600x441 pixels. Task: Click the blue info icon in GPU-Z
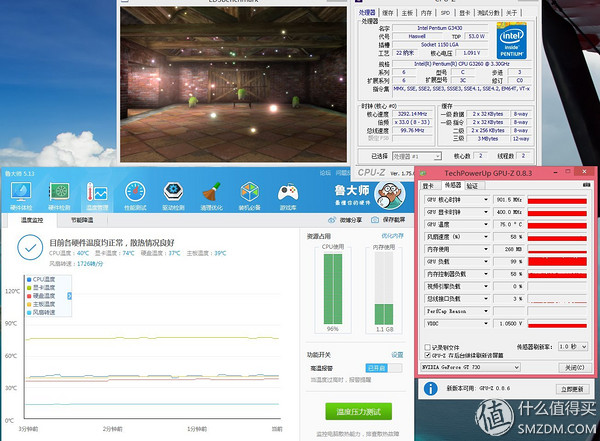[430, 389]
